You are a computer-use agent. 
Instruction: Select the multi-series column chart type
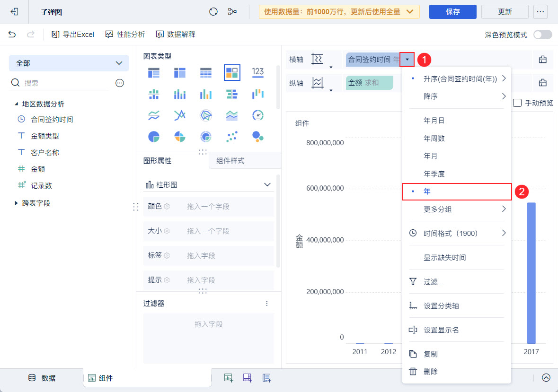(206, 94)
